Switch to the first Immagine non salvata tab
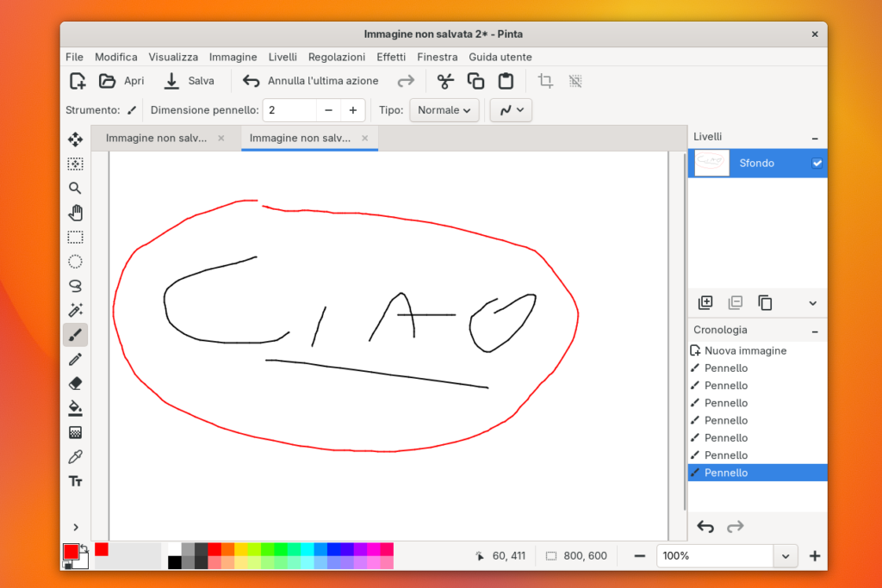882x588 pixels. point(156,138)
